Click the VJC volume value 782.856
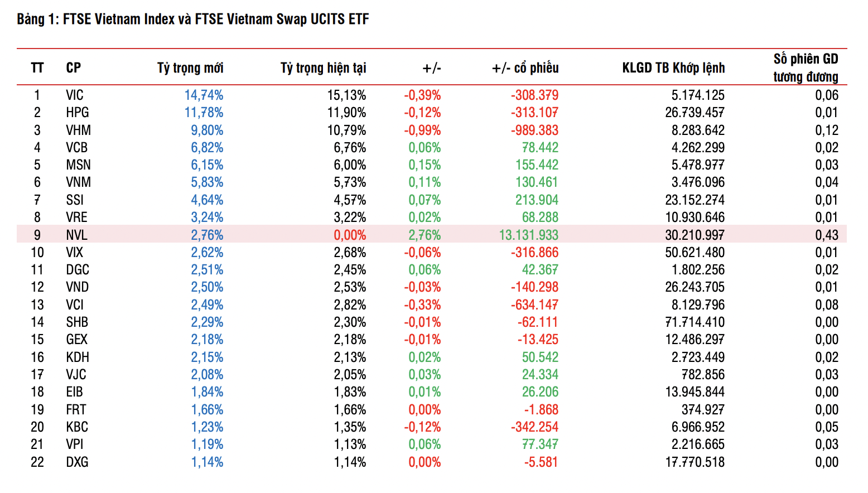This screenshot has width=868, height=493. [x=703, y=375]
